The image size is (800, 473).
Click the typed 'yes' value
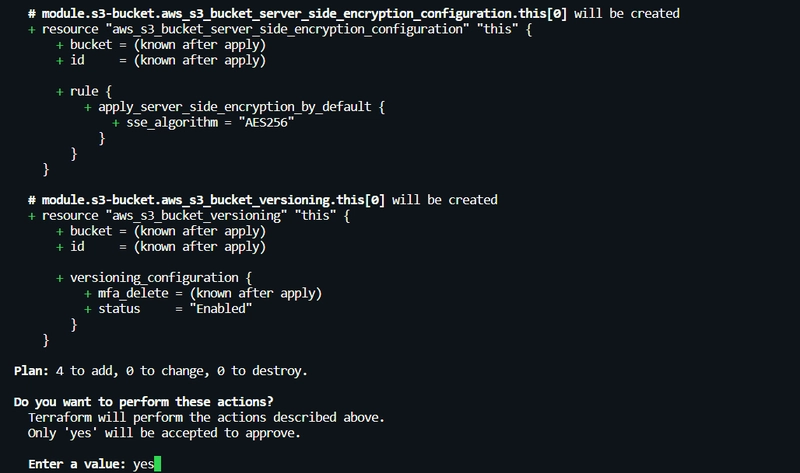click(143, 464)
